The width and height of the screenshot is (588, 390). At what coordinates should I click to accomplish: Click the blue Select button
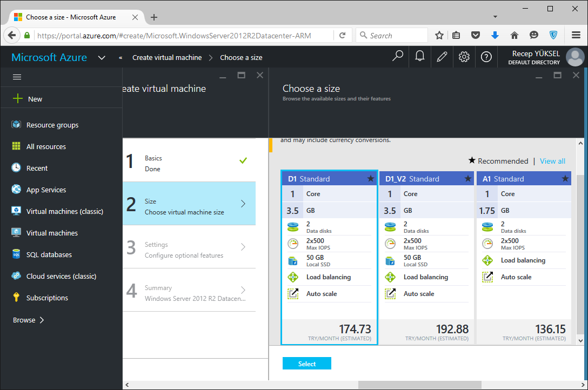click(x=307, y=364)
